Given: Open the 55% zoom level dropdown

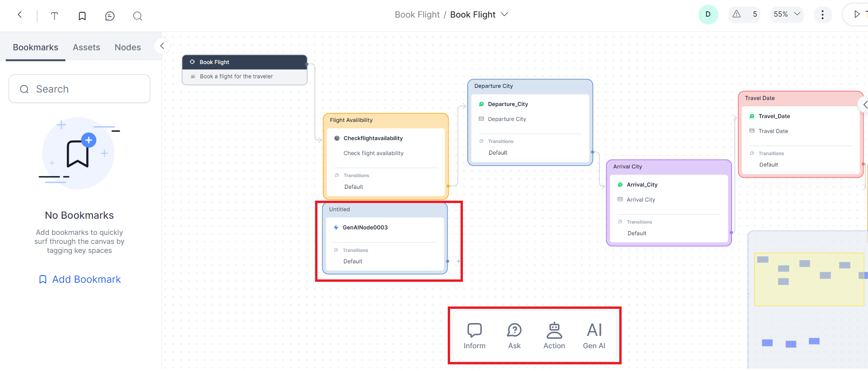Looking at the screenshot, I should click(x=787, y=14).
